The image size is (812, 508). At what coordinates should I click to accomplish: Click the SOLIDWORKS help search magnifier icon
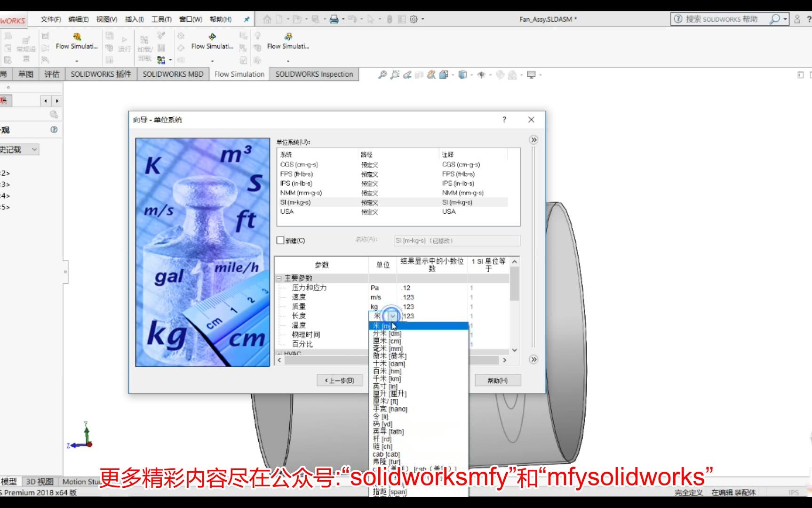pos(775,19)
